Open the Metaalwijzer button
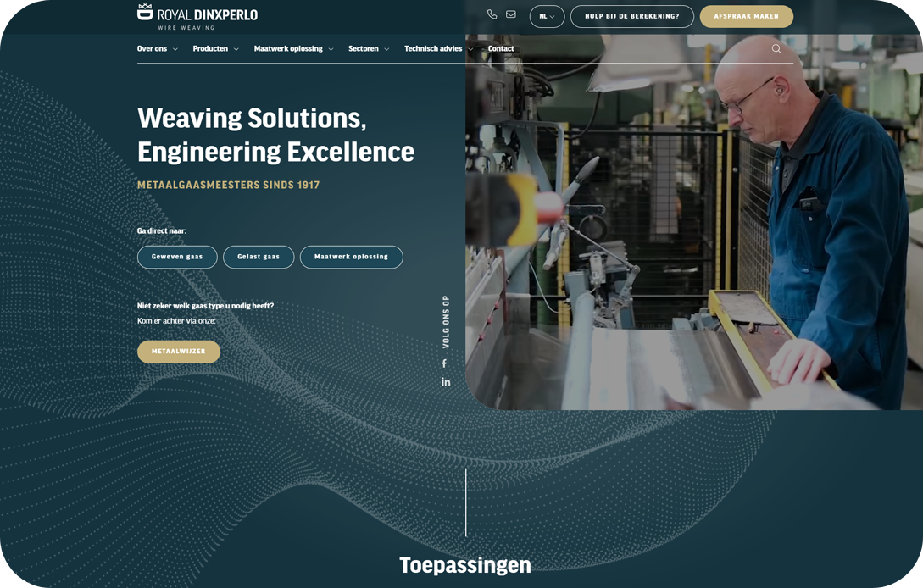923x588 pixels. pos(179,352)
